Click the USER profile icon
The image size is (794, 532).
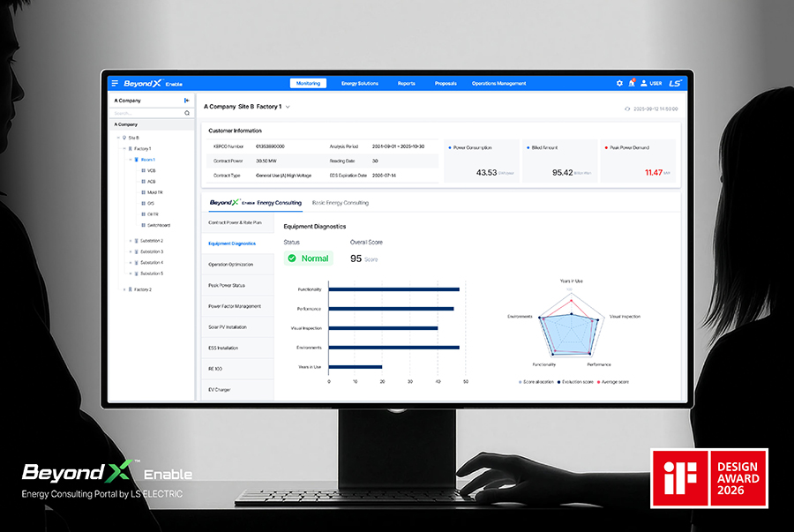point(644,83)
